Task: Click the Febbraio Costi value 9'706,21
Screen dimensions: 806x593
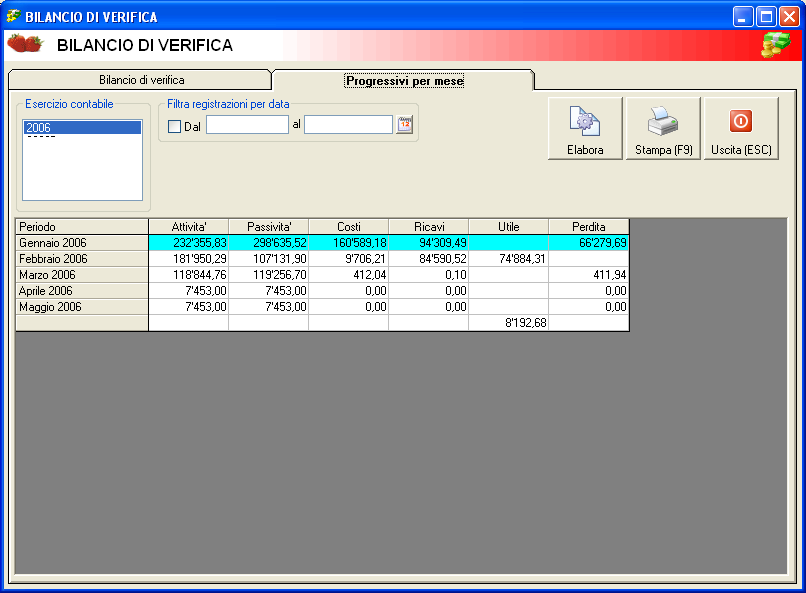Action: 349,258
